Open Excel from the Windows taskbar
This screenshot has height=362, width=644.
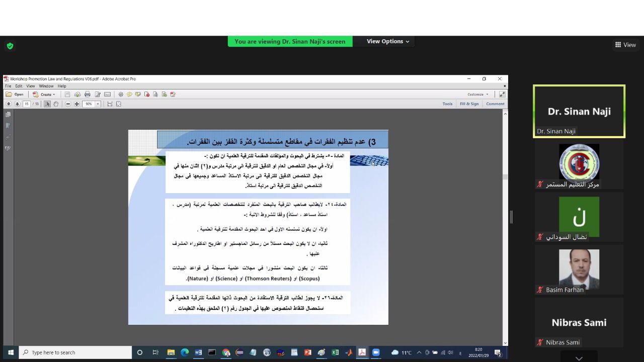pyautogui.click(x=335, y=352)
